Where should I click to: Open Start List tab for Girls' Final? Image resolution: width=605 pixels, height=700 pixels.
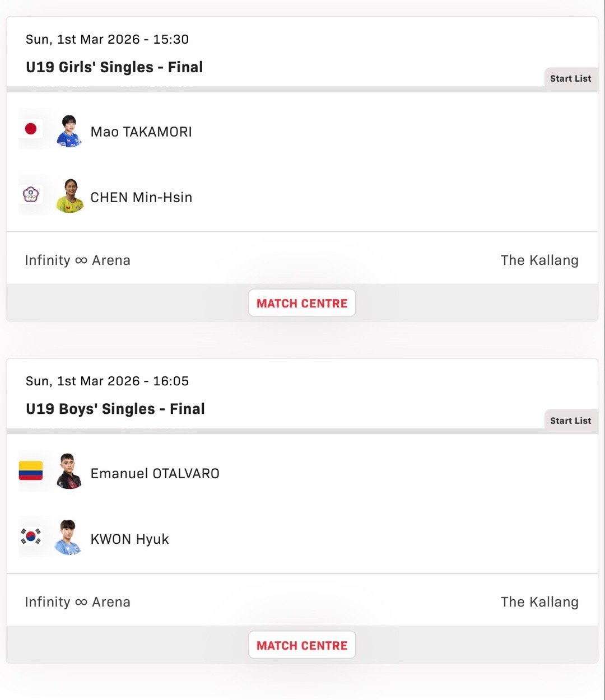coord(570,78)
